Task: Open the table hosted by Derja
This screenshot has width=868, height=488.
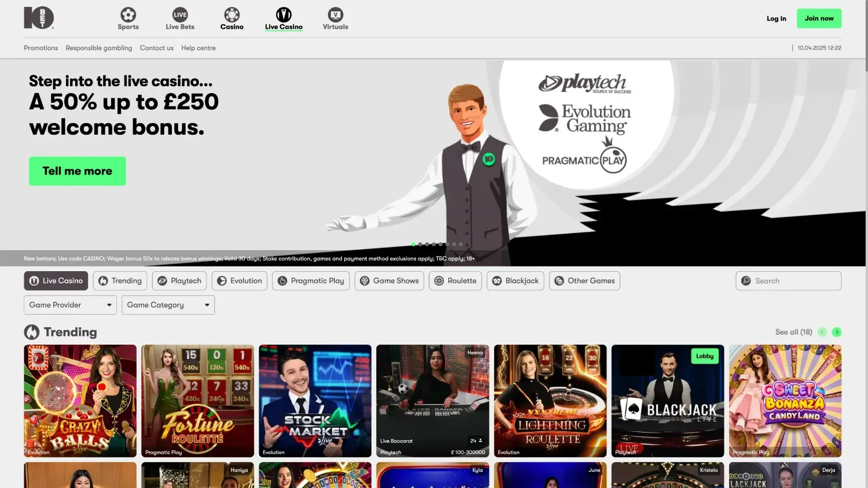Action: pos(785,475)
